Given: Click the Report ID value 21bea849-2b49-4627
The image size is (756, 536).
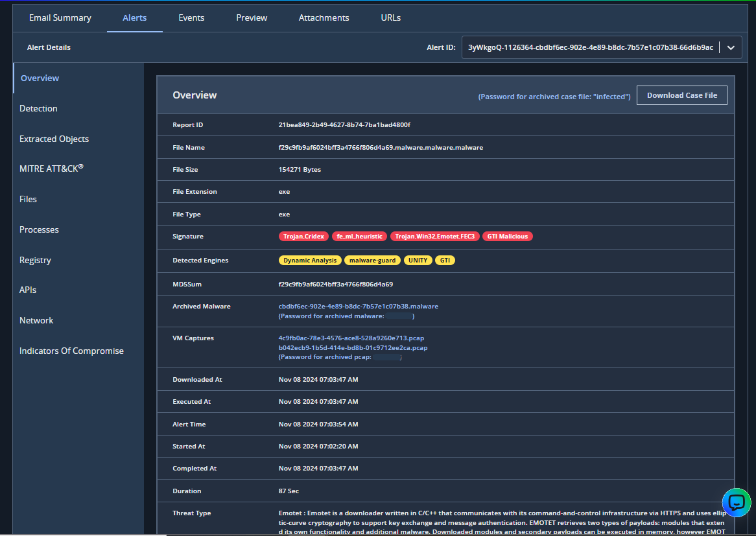Looking at the screenshot, I should 344,125.
